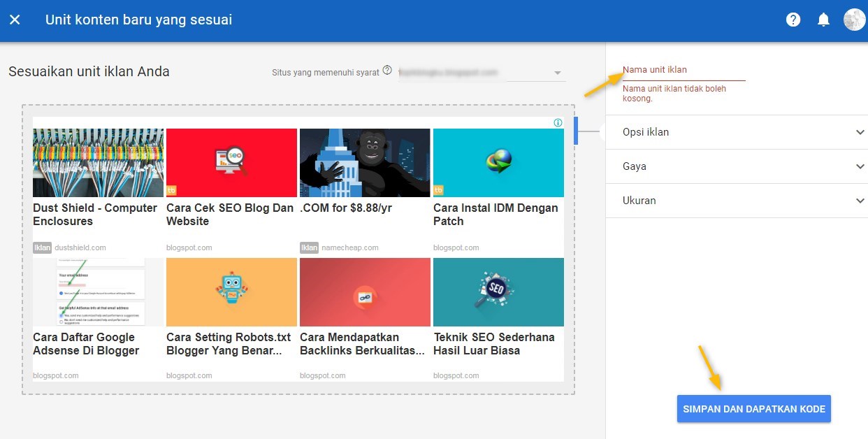
Task: Open '.COM for $8.88/yr' ad title
Action: coord(346,208)
